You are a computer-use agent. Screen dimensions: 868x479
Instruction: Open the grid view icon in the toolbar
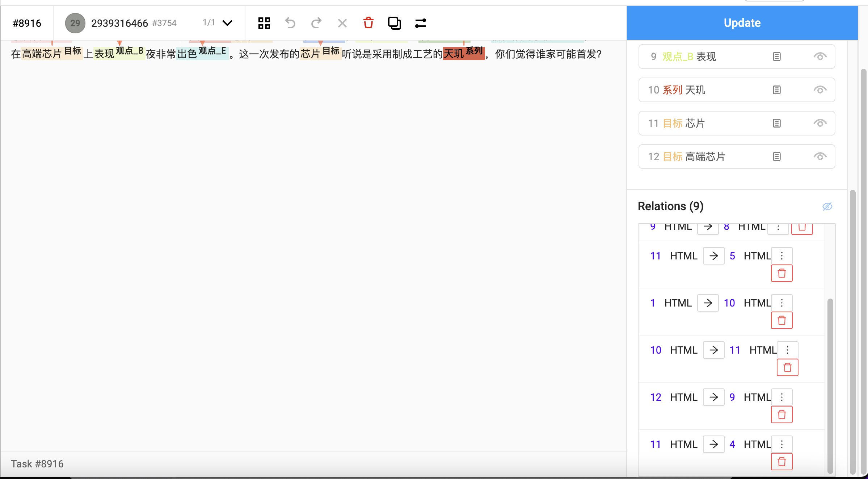pyautogui.click(x=264, y=23)
